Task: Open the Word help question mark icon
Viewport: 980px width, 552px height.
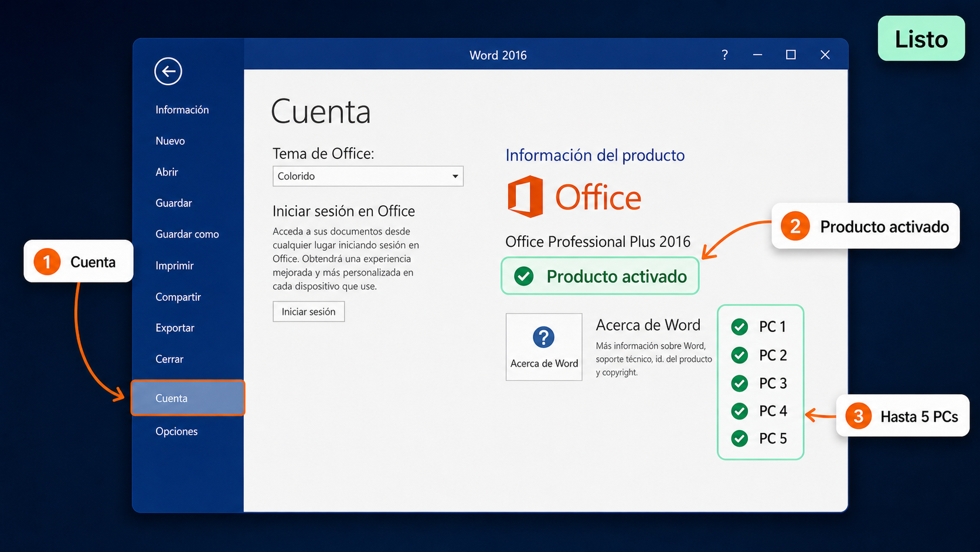Action: coord(724,55)
